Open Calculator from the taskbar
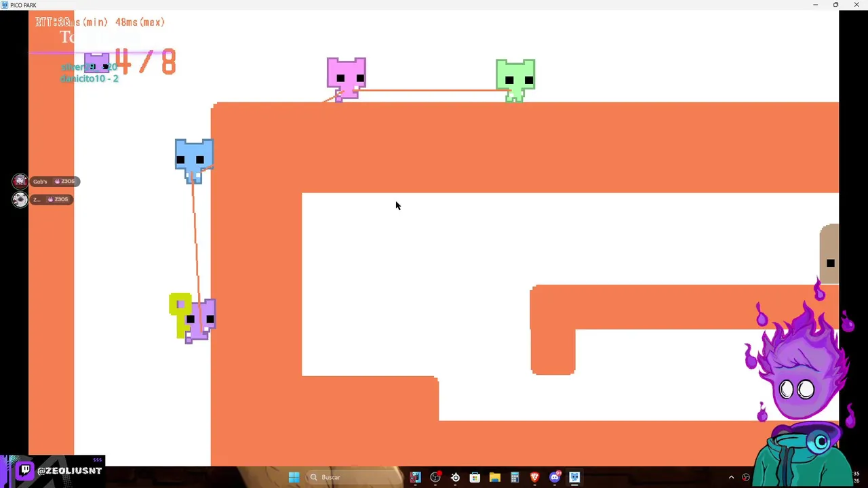 [x=515, y=477]
